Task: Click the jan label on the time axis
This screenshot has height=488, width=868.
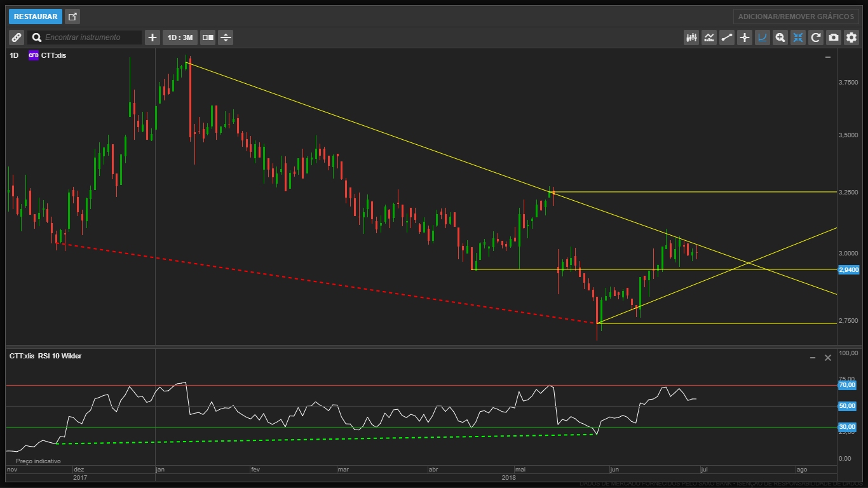Action: [x=160, y=470]
